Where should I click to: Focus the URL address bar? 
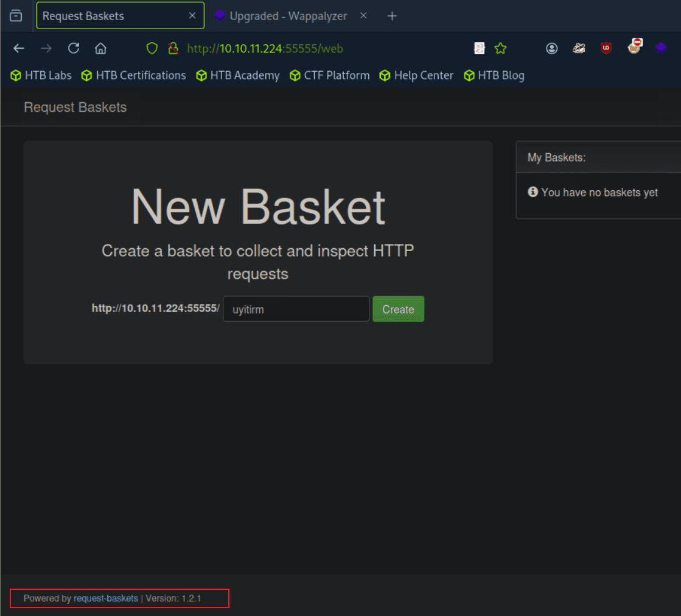click(x=323, y=49)
